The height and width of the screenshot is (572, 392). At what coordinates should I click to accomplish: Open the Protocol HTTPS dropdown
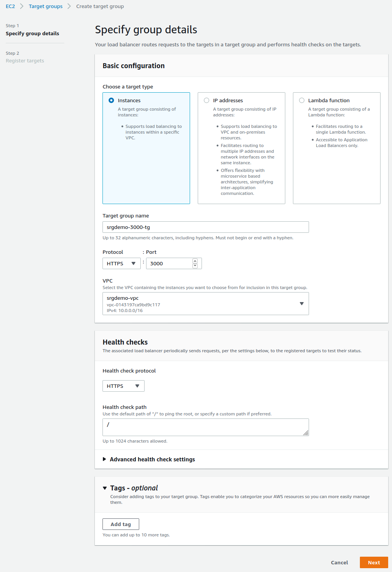[x=121, y=263]
